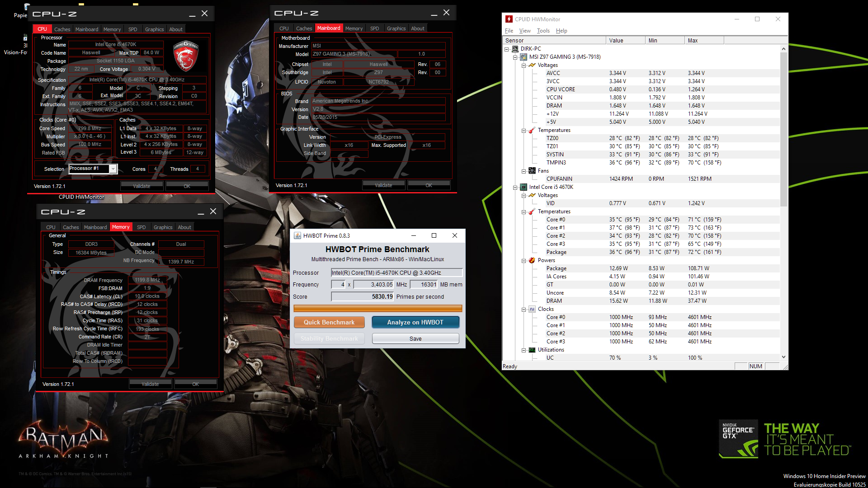Collapse the Intel Core i5 4670K node
This screenshot has width=868, height=488.
[x=515, y=188]
